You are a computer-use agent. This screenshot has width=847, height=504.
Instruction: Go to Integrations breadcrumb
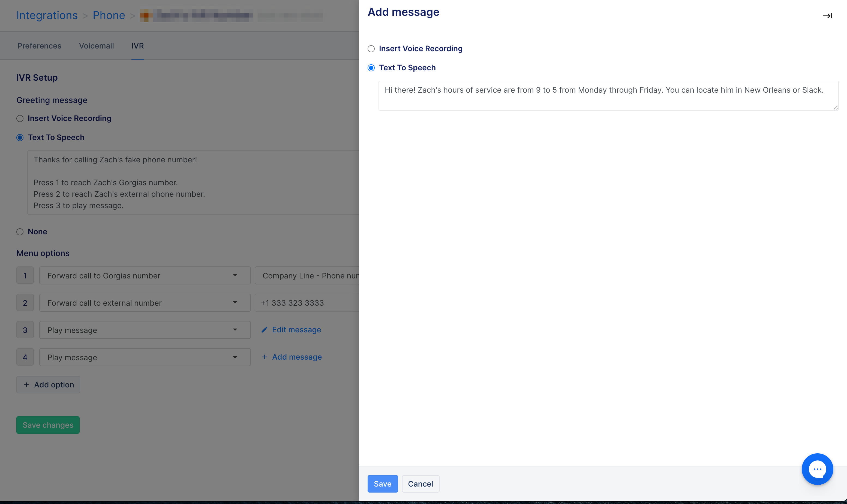tap(47, 15)
